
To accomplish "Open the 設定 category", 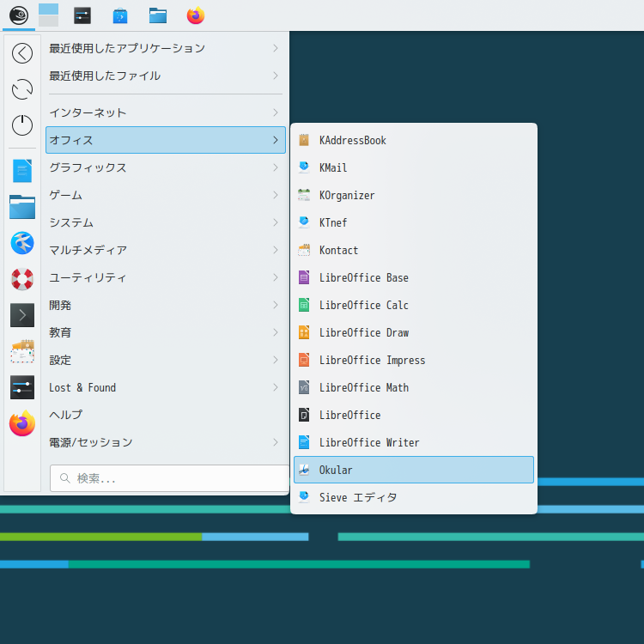I will tap(166, 360).
